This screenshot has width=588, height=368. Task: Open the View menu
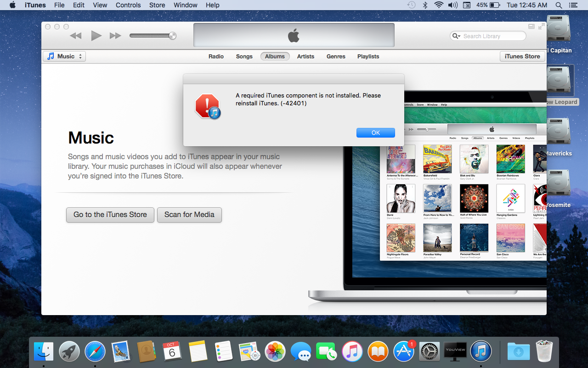pos(100,5)
